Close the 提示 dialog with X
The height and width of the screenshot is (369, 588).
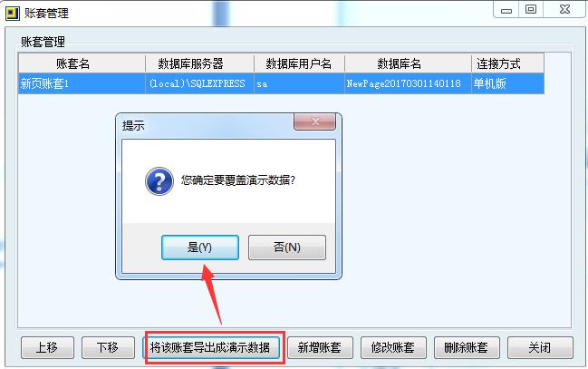[x=315, y=121]
